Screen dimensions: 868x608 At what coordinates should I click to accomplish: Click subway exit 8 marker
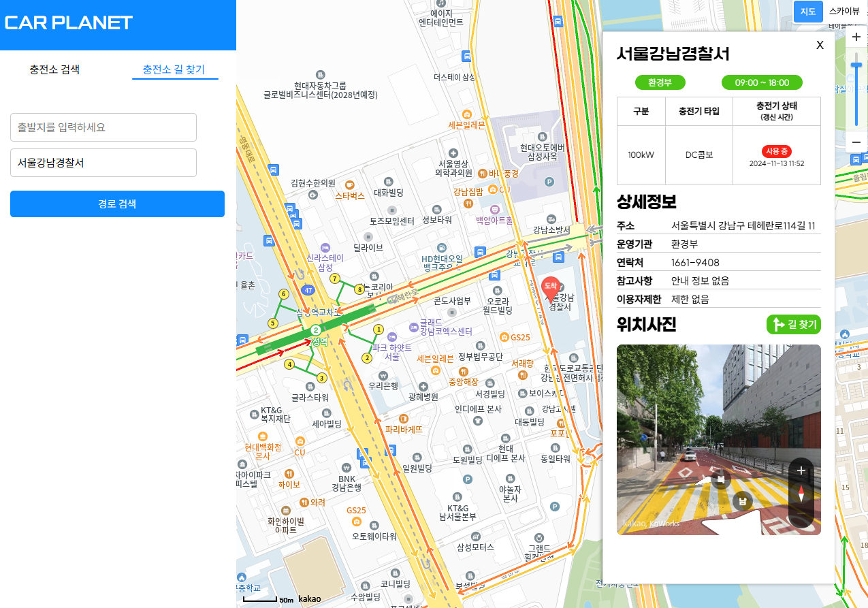click(x=359, y=289)
